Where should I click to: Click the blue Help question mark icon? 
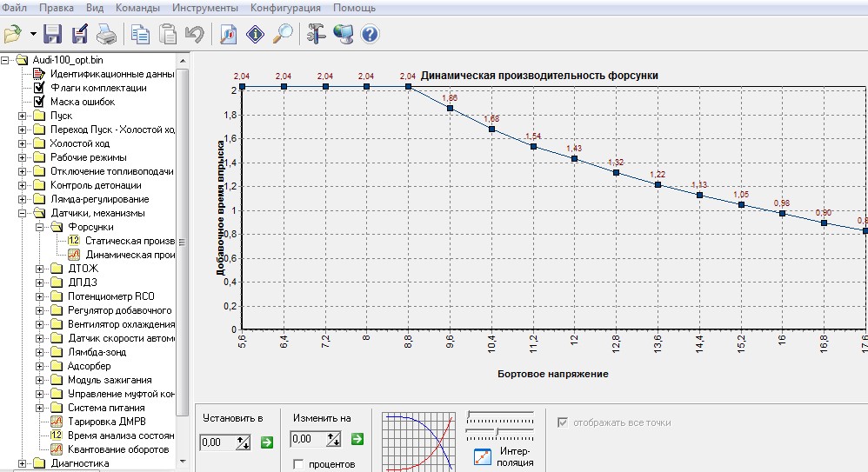pos(369,35)
